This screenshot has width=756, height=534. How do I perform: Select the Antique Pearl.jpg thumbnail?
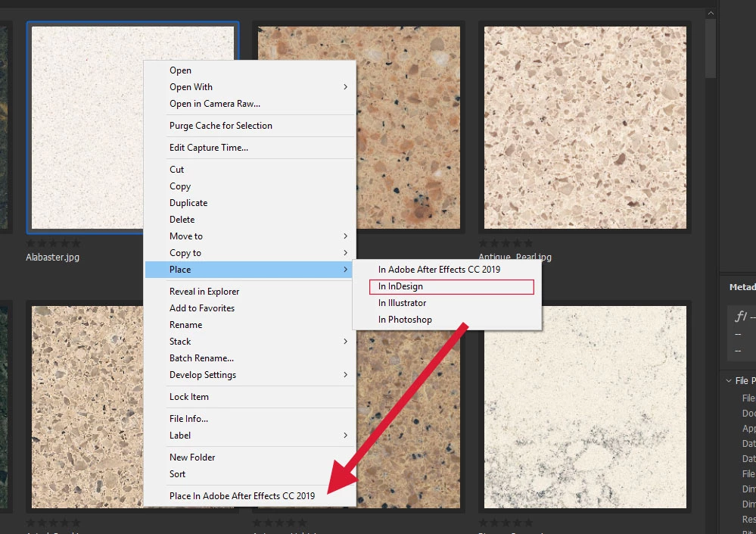tap(585, 128)
